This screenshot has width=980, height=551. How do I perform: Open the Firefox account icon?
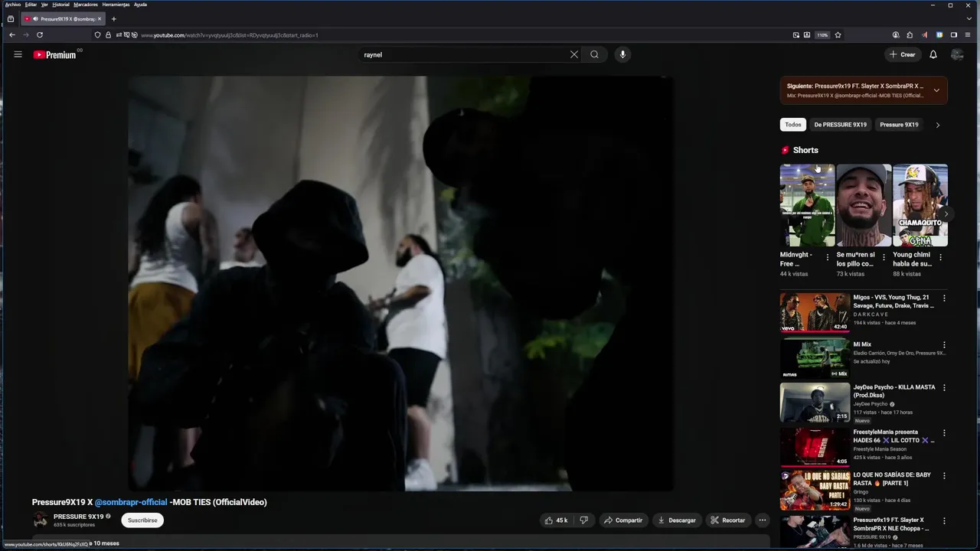(x=896, y=34)
